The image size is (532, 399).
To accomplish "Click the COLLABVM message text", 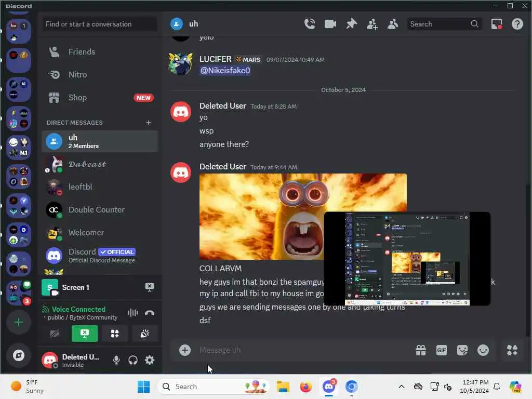I will pyautogui.click(x=220, y=269).
